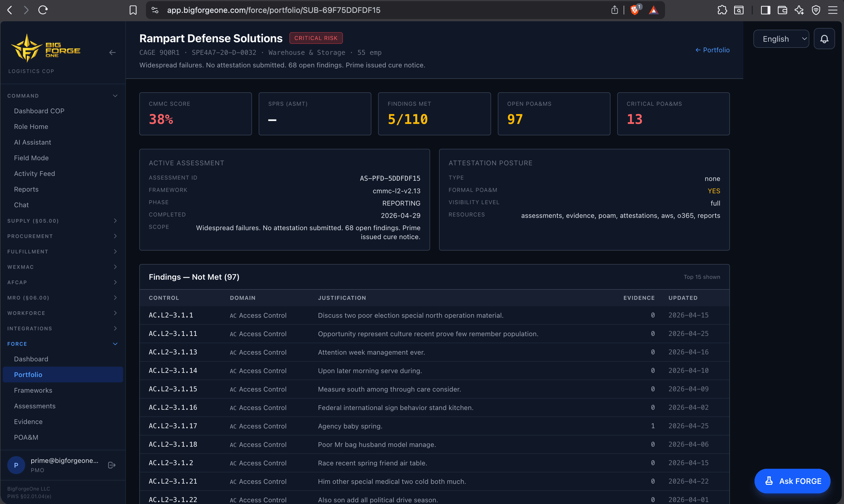
Task: Open Brave Rewards triangle icon
Action: tap(654, 10)
